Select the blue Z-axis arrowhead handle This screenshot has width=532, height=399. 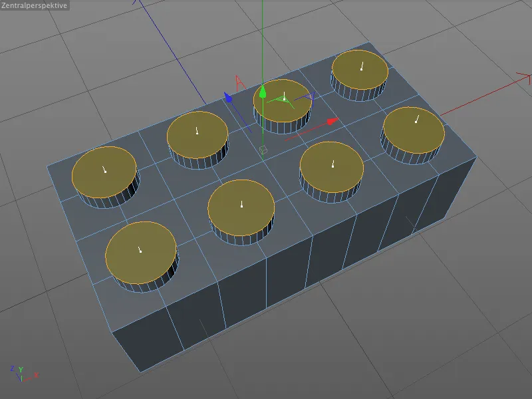pyautogui.click(x=227, y=97)
